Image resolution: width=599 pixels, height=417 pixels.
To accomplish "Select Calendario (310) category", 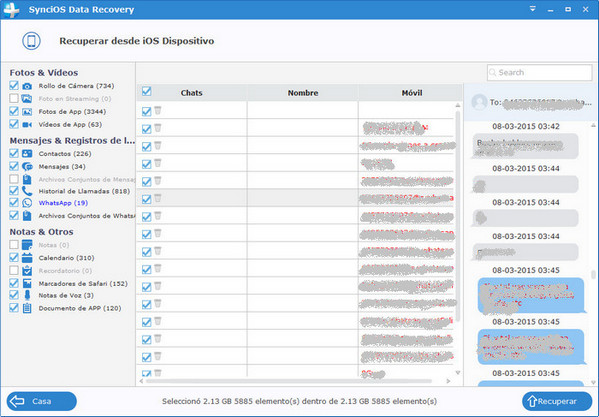I will click(66, 258).
